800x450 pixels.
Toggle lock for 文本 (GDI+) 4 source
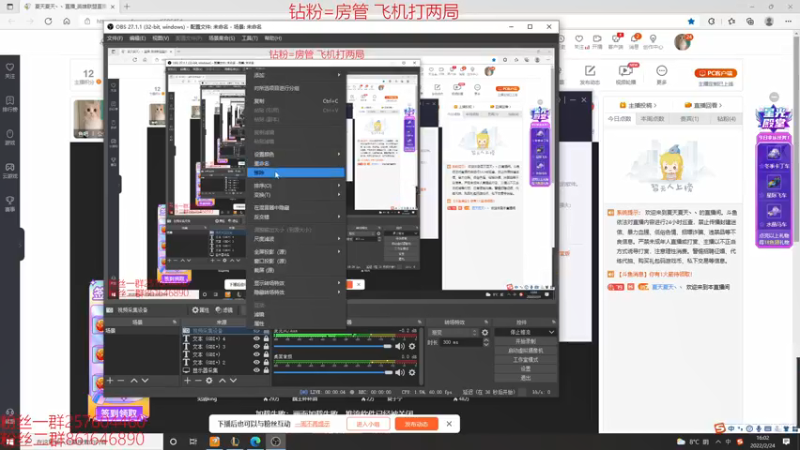point(266,339)
